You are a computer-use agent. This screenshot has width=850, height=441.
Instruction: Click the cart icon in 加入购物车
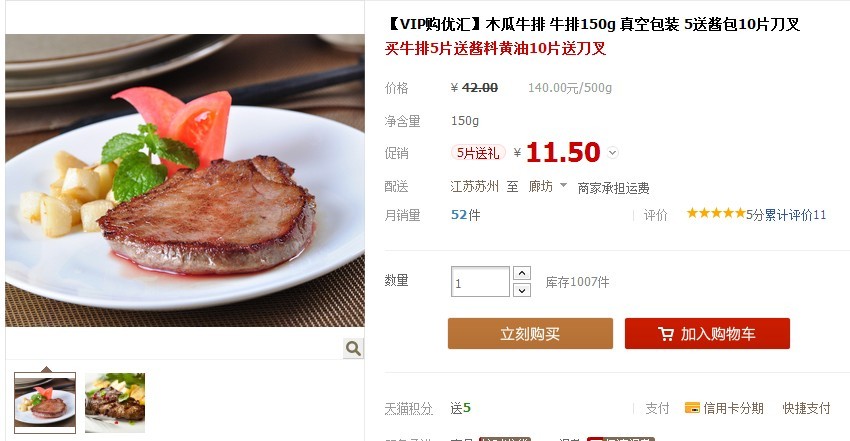[x=666, y=334]
